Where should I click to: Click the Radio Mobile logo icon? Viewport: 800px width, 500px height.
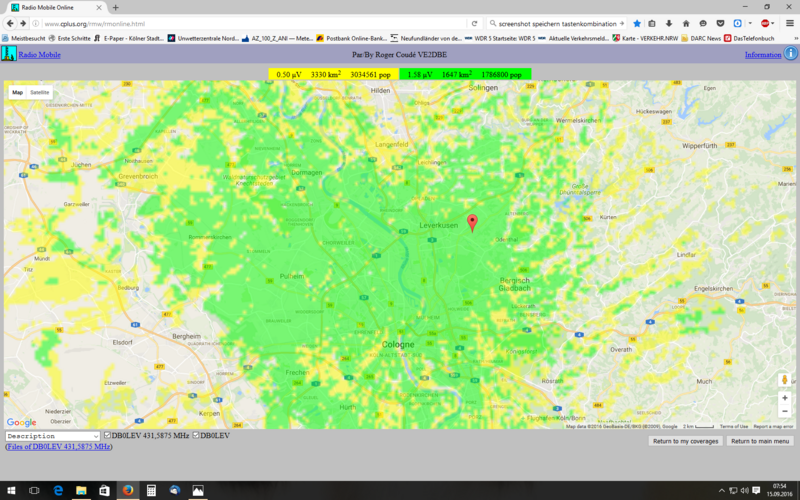click(9, 54)
